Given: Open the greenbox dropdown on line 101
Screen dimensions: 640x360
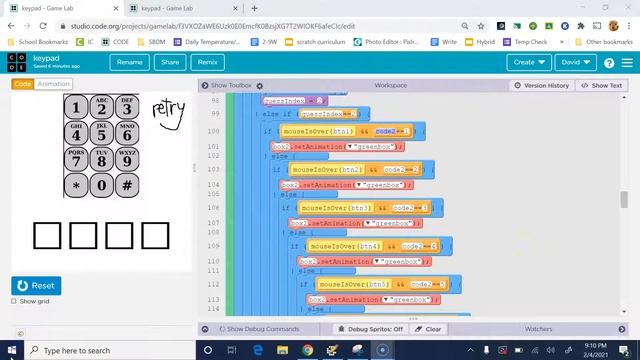Looking at the screenshot, I should click(x=350, y=147).
